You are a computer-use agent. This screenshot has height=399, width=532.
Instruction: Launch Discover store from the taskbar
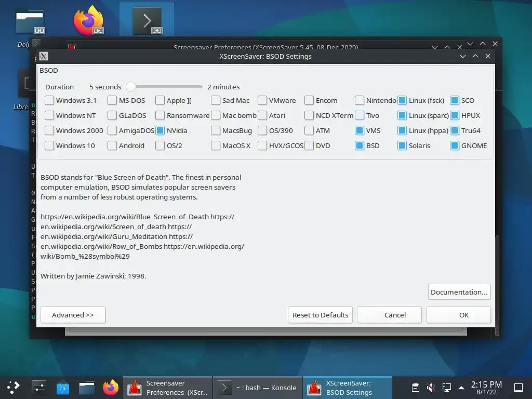pos(62,388)
